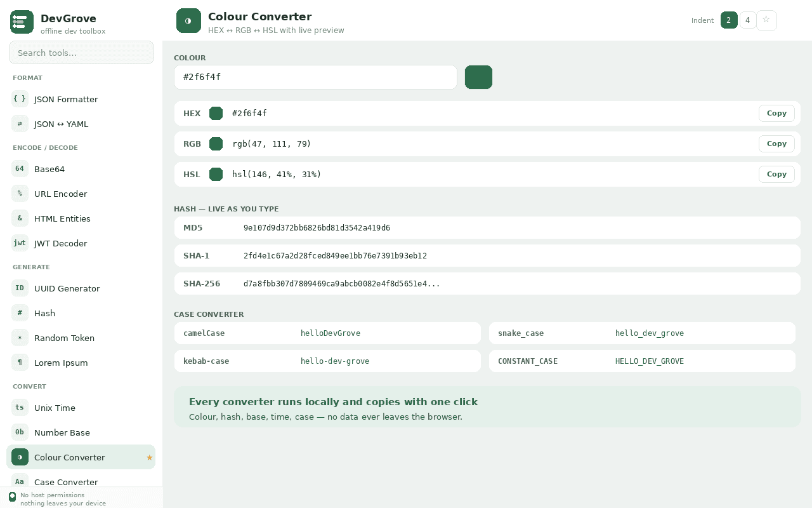The width and height of the screenshot is (812, 508).
Task: Open URL Encoder tool
Action: [x=81, y=194]
